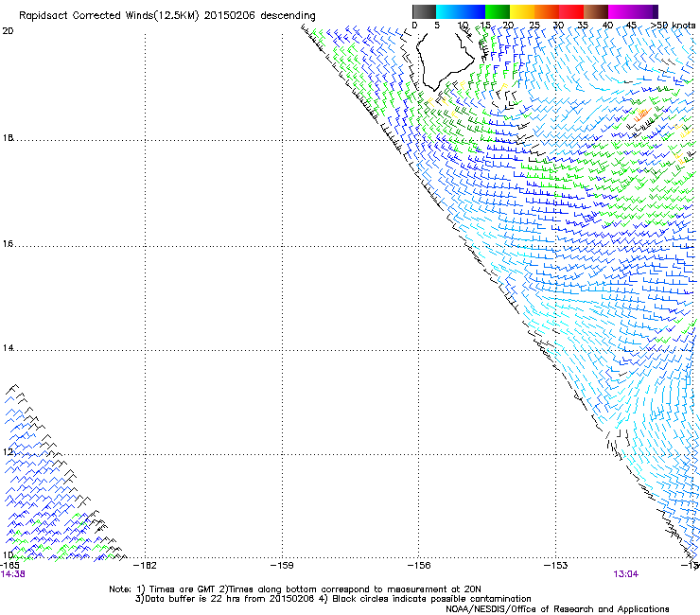Click the red 30-35 knots legend swatch
The width and height of the screenshot is (700, 615).
pyautogui.click(x=571, y=11)
